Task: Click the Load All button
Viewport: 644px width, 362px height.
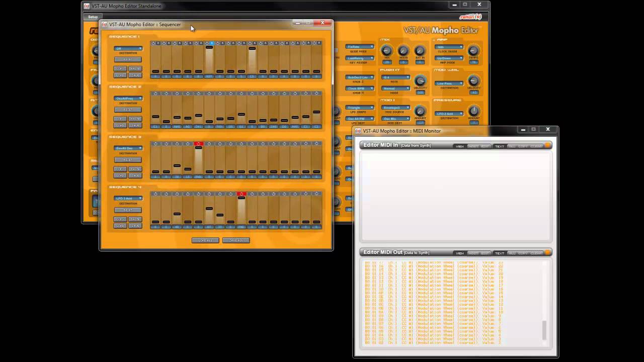Action: click(x=205, y=240)
